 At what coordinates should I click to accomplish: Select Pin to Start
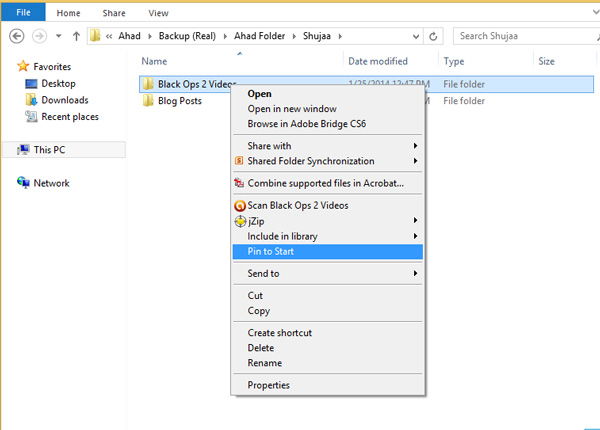pyautogui.click(x=328, y=251)
